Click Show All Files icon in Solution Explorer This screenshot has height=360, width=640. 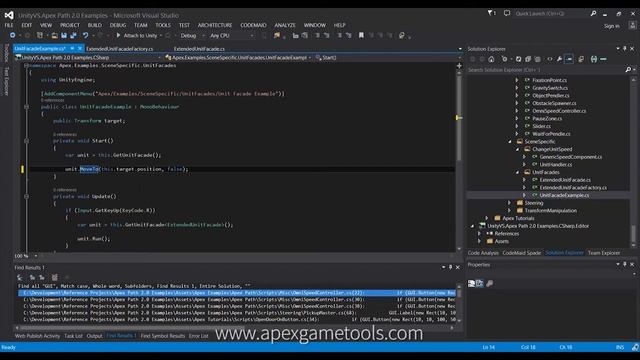point(537,59)
